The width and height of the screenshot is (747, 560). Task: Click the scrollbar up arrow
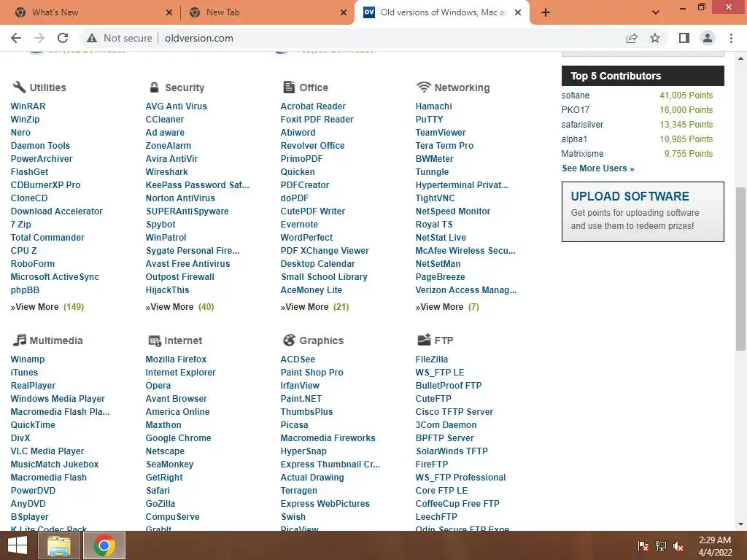point(740,58)
